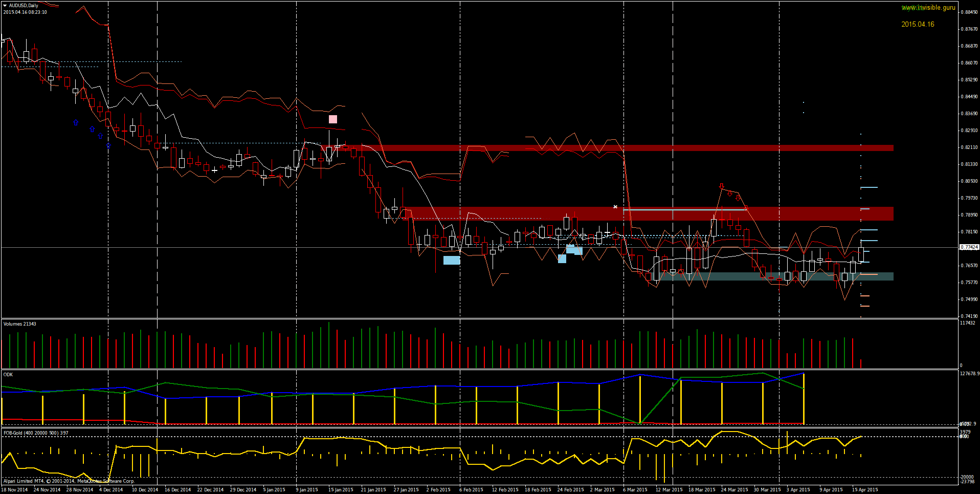Click the ODK indicator label
Image resolution: width=980 pixels, height=494 pixels.
(x=8, y=374)
